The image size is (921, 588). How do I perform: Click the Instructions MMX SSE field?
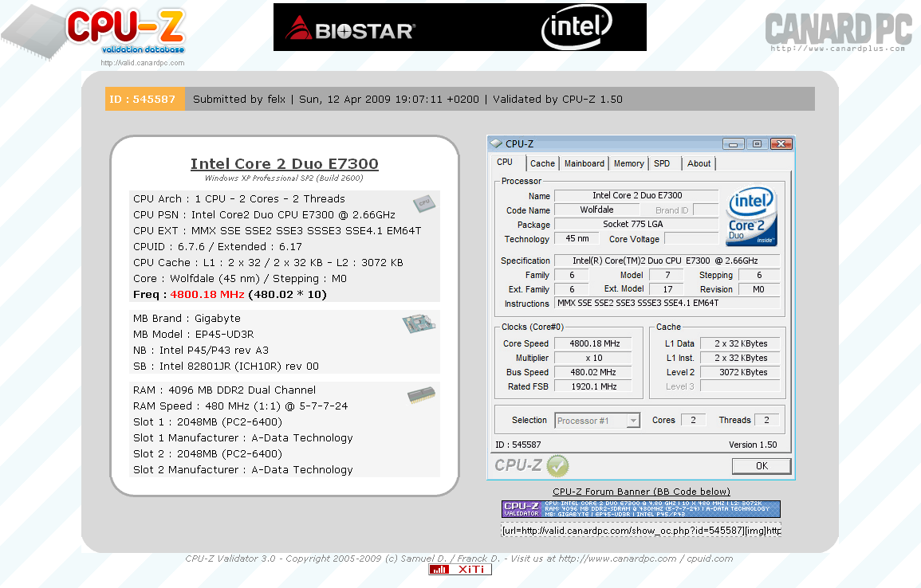pos(667,304)
